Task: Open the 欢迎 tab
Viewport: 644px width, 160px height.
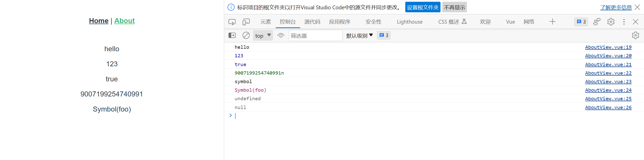Action: 485,22
